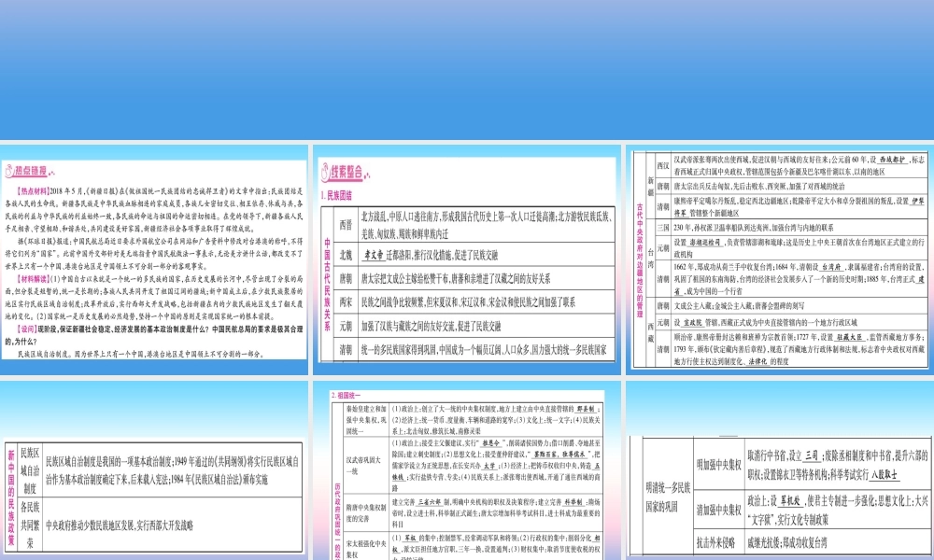The image size is (934, 560).
Task: Open the 热点链接 slide thumbnail
Action: pos(154,259)
